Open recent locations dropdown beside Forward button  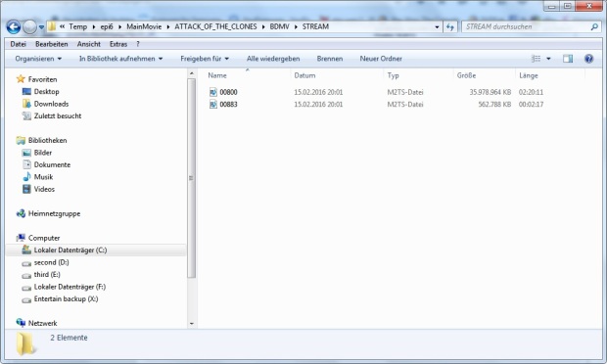pyautogui.click(x=41, y=27)
